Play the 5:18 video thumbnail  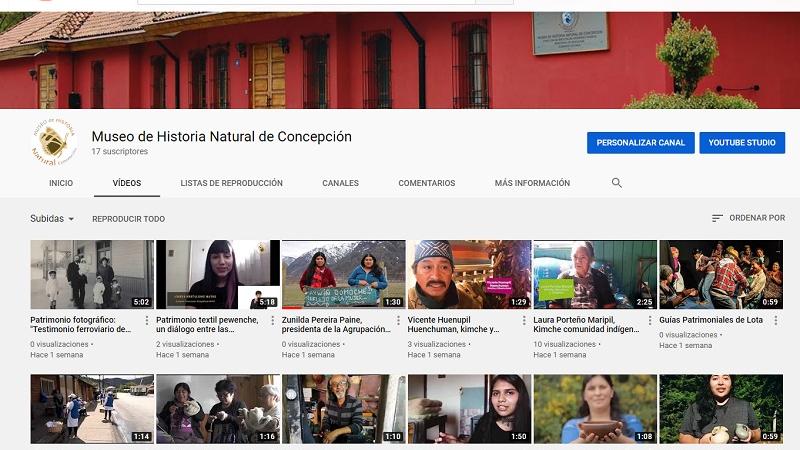pyautogui.click(x=218, y=274)
